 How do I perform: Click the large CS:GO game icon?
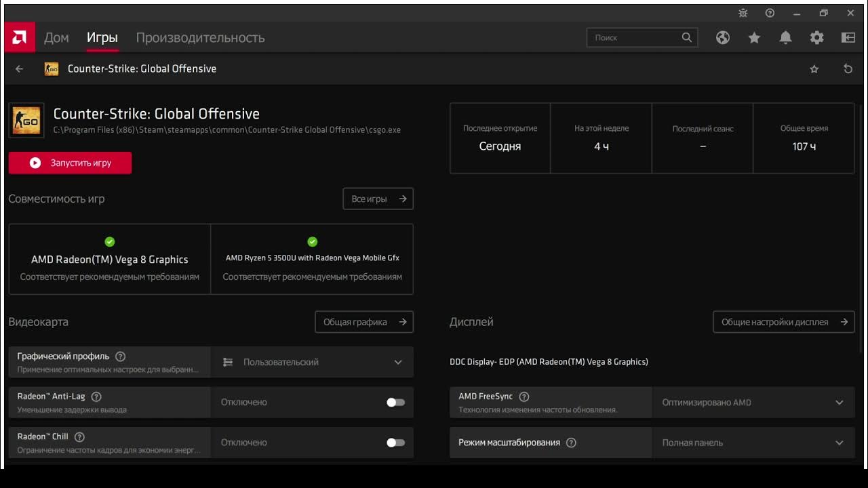(26, 121)
